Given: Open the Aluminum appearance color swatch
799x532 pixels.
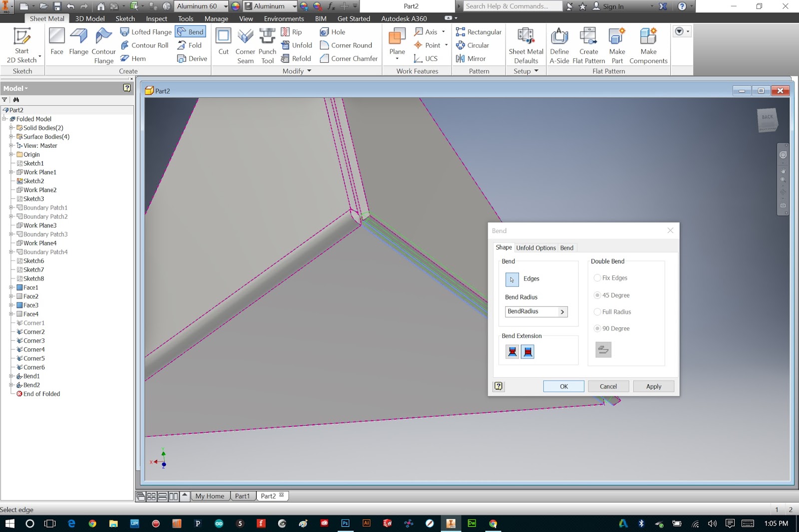Looking at the screenshot, I should (235, 6).
